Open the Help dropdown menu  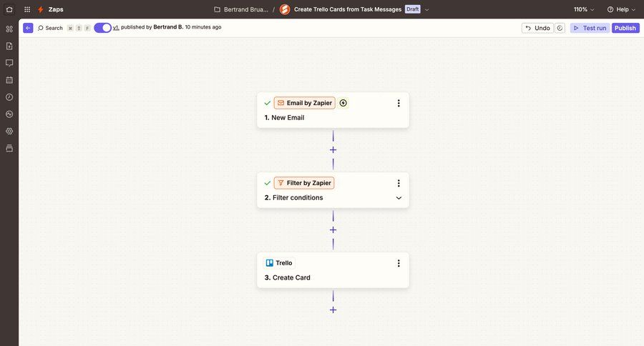coord(621,9)
